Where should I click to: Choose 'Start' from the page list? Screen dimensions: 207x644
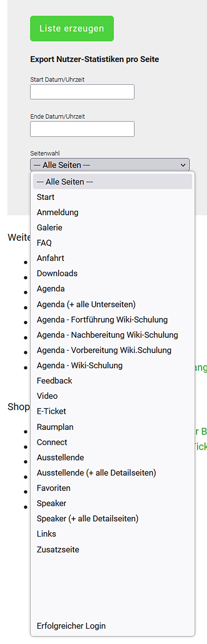pos(46,197)
